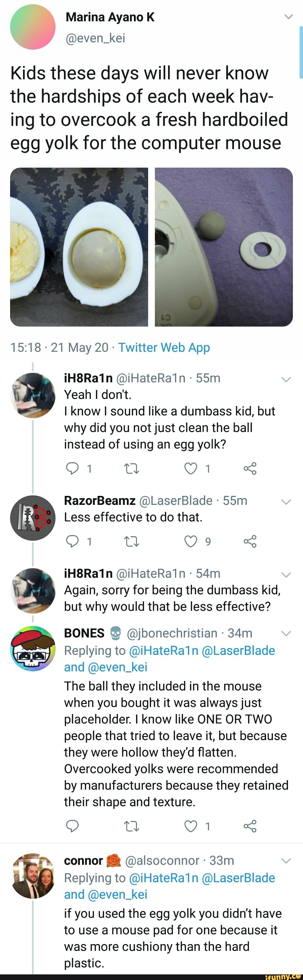Image resolution: width=303 pixels, height=980 pixels.
Task: Reply to RazorBeamz's comment
Action: click(72, 541)
